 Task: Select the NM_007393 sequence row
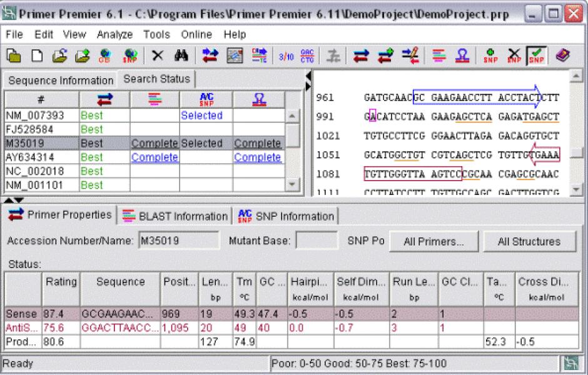[x=144, y=116]
